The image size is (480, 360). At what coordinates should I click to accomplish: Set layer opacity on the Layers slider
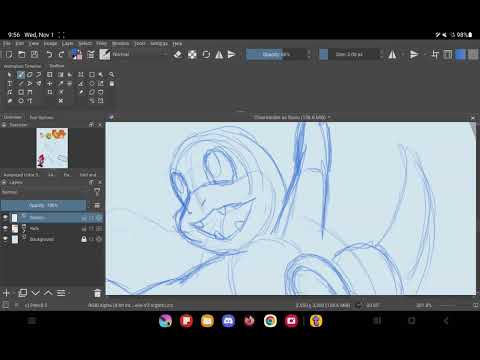pos(43,205)
